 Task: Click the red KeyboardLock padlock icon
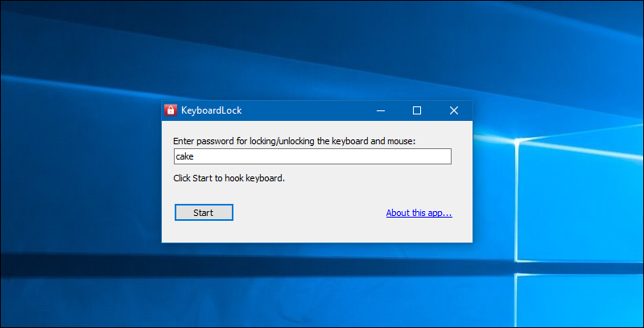(171, 110)
